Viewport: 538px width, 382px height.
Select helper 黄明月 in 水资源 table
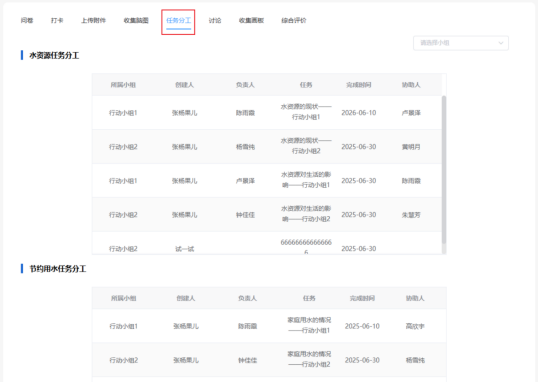click(x=411, y=147)
